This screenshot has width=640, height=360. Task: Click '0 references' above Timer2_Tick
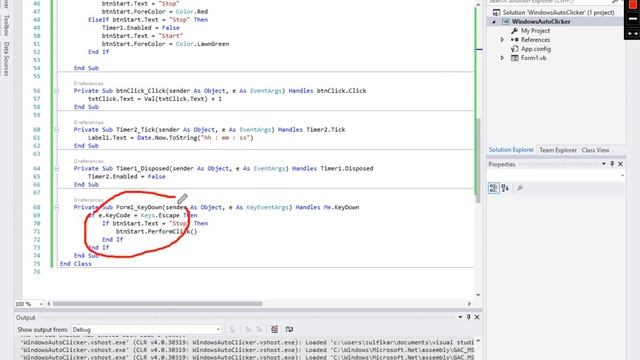(x=88, y=122)
